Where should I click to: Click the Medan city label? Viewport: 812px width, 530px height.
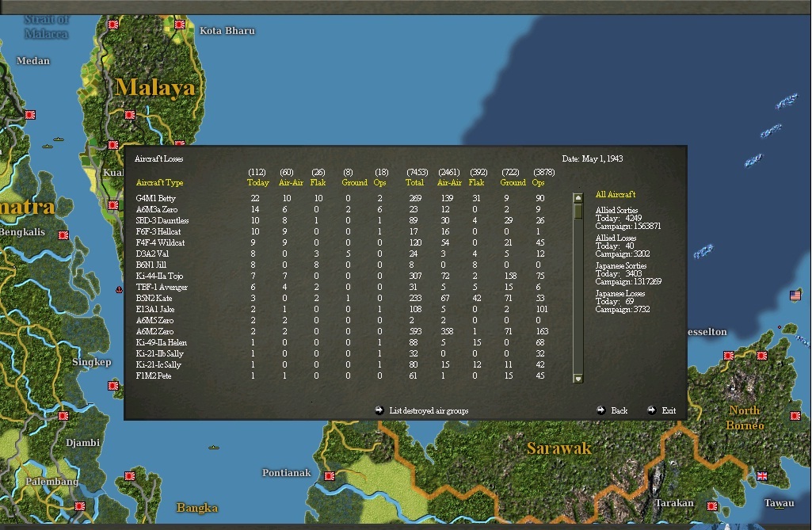point(33,61)
